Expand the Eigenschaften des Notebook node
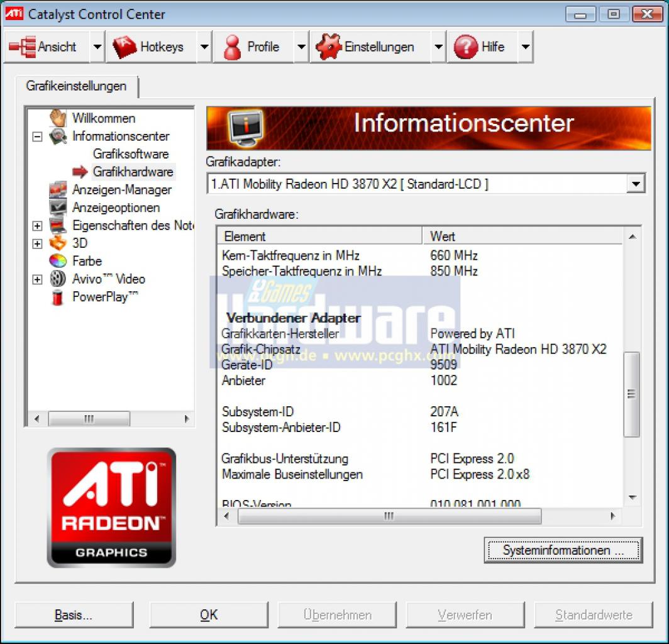 tap(38, 226)
